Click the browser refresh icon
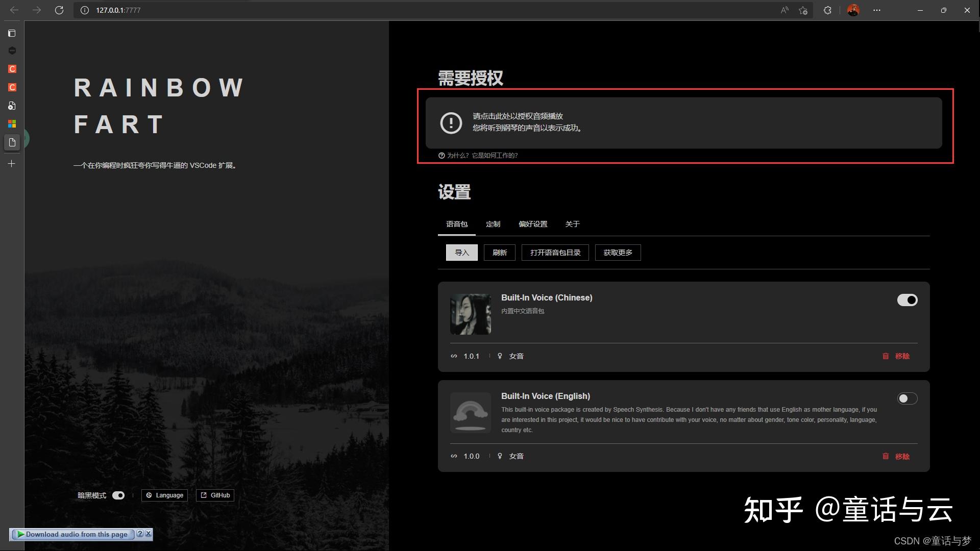980x551 pixels. click(x=59, y=10)
